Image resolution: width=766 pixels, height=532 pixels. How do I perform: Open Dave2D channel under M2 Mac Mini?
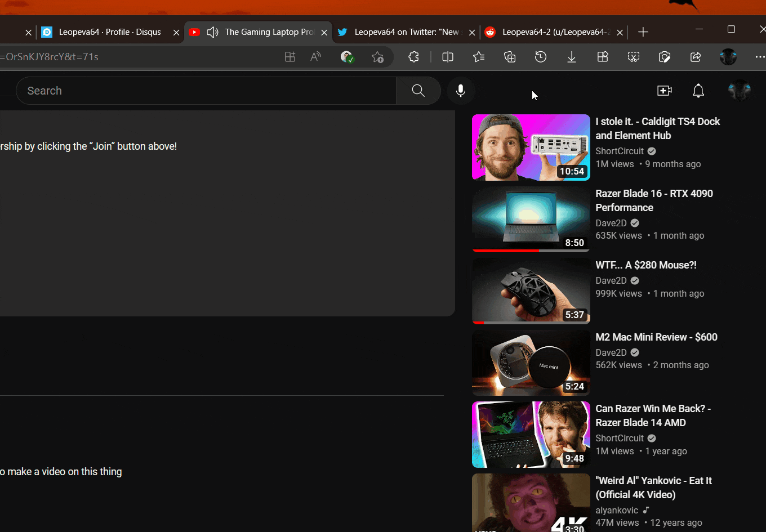coord(611,352)
